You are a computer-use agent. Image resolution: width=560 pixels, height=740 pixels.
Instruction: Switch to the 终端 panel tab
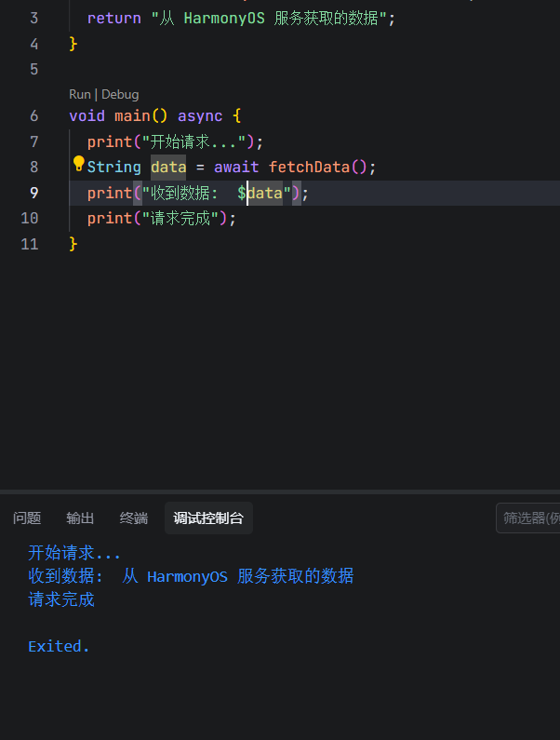[x=134, y=518]
